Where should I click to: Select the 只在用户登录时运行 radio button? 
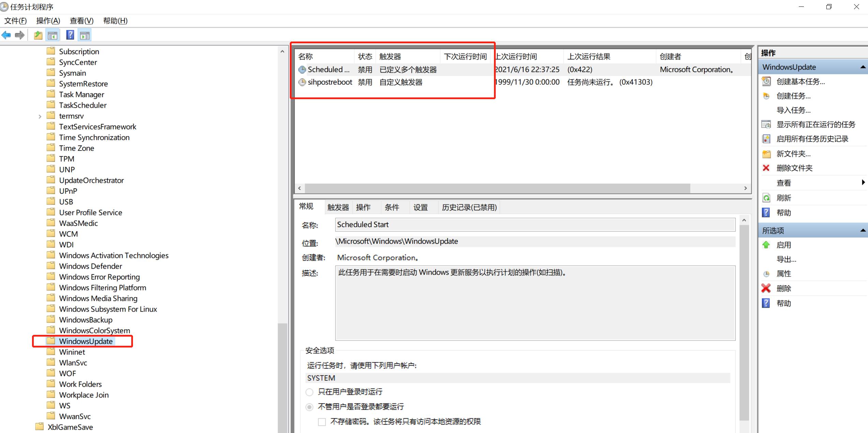click(309, 392)
